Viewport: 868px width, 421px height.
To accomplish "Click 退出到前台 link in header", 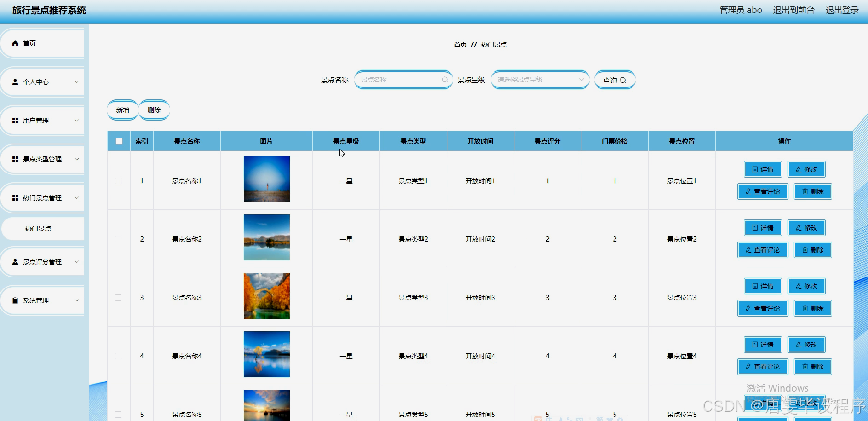I will tap(793, 10).
